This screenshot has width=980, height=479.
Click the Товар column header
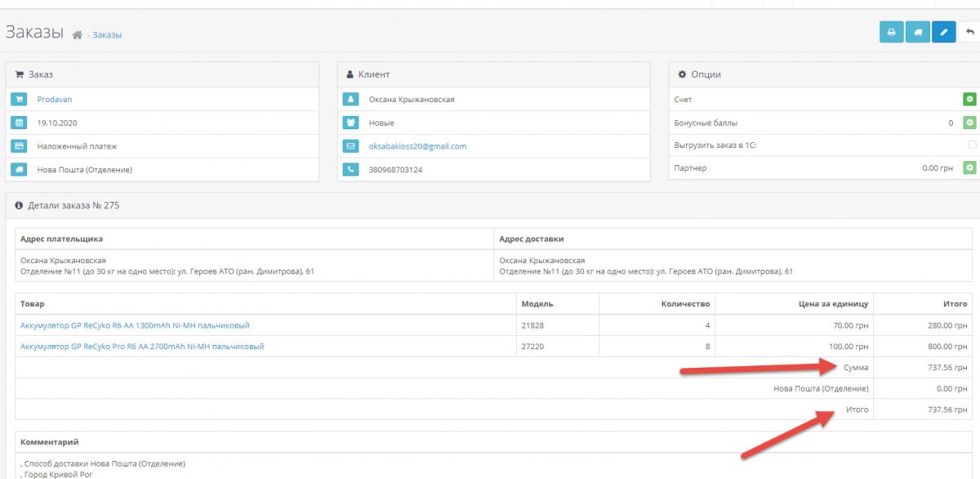(32, 304)
